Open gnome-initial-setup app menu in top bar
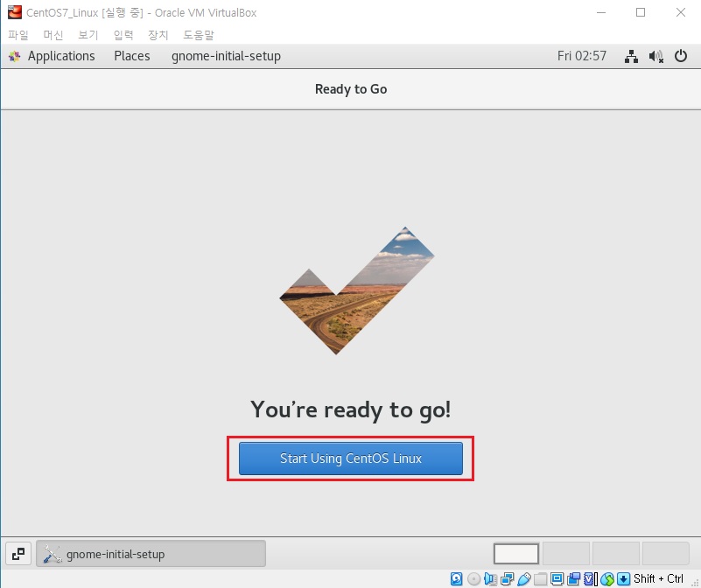This screenshot has height=588, width=701. click(226, 56)
